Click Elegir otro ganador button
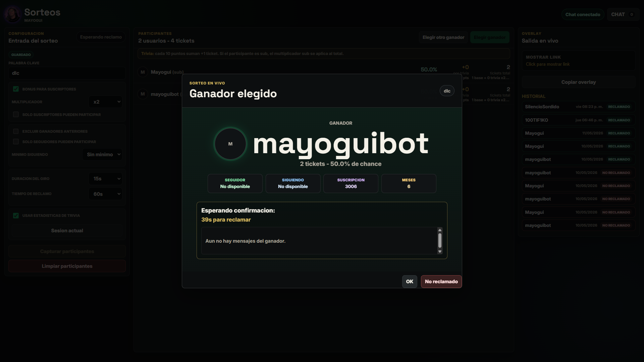 pyautogui.click(x=443, y=37)
